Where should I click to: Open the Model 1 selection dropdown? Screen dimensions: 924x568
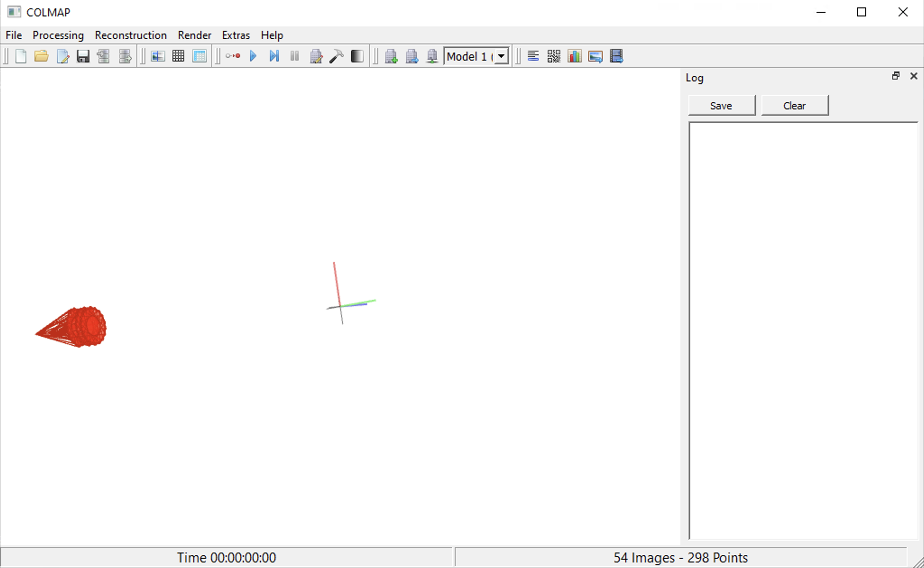click(501, 56)
